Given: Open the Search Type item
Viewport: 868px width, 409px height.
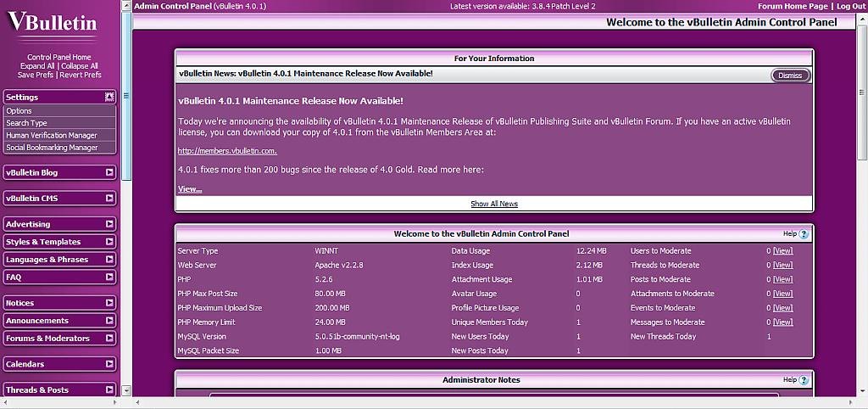Looking at the screenshot, I should pyautogui.click(x=60, y=123).
